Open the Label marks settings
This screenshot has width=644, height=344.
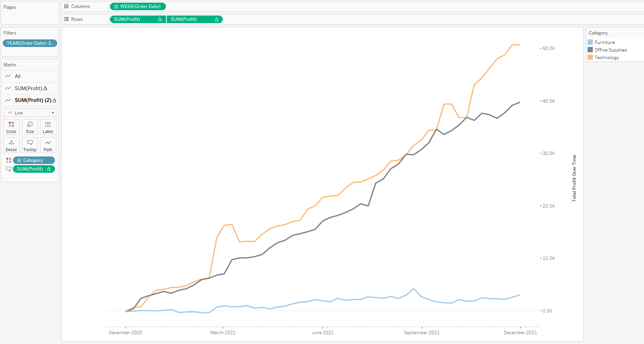tap(48, 127)
